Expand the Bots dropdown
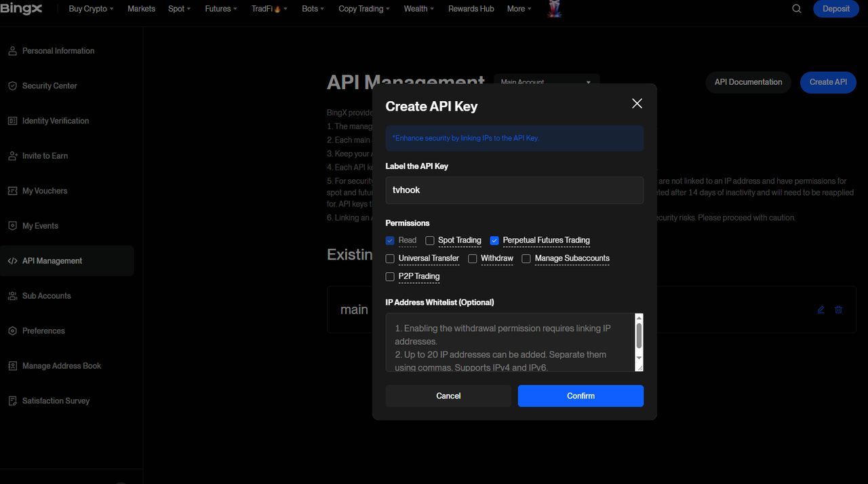Screen dimensions: 868x484 pyautogui.click(x=313, y=9)
